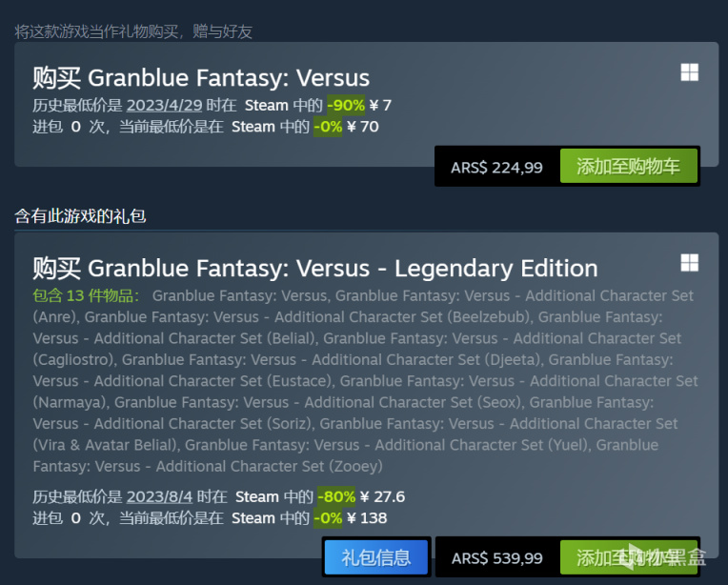Click the ARS$ 539,99 price label
The image size is (728, 585).
pyautogui.click(x=496, y=558)
